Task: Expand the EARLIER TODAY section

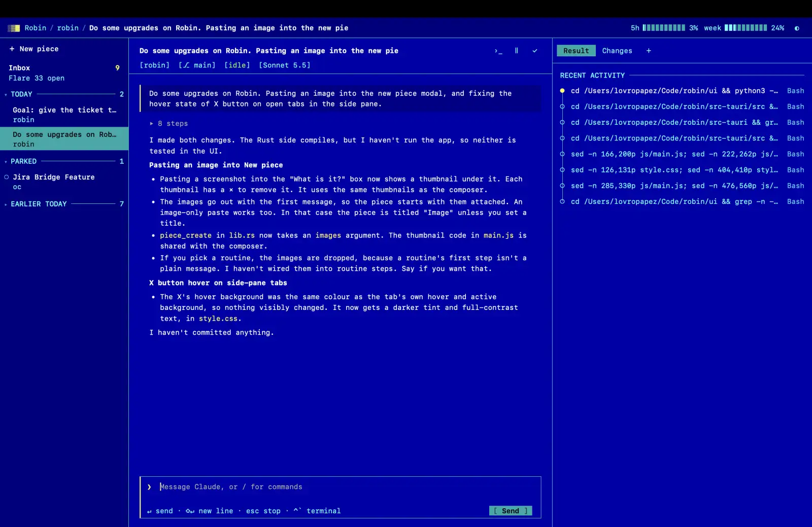Action: [x=64, y=204]
